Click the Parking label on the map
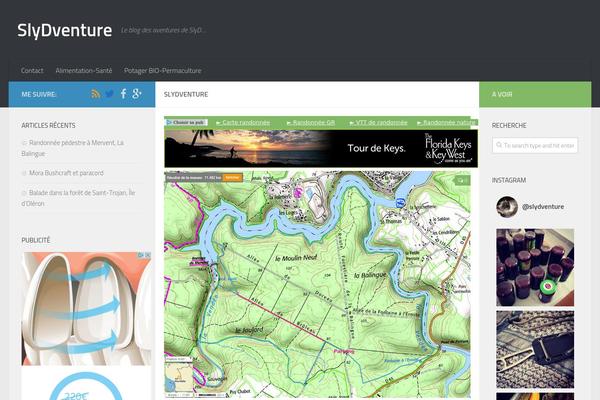This screenshot has height=400, width=600. point(344,351)
